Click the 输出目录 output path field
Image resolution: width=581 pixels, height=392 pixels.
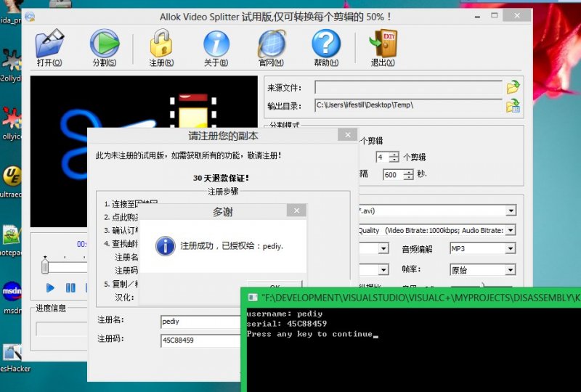(x=408, y=105)
